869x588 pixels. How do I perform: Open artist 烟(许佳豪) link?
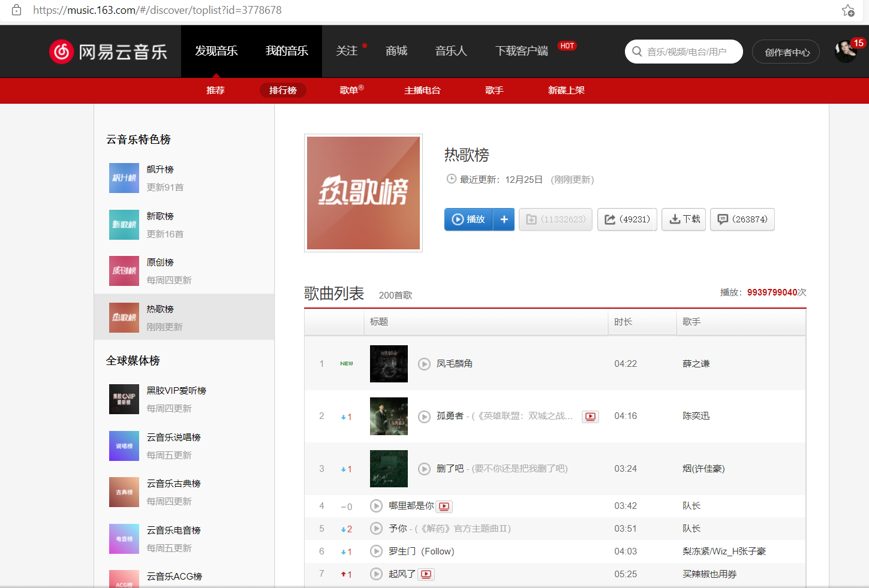[x=704, y=469]
